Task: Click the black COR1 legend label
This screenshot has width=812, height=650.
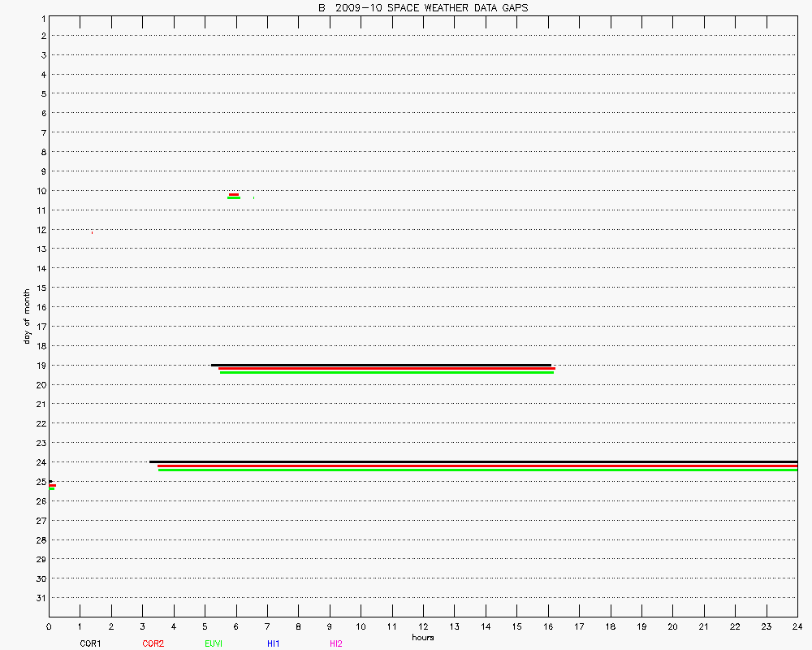Action: click(90, 643)
